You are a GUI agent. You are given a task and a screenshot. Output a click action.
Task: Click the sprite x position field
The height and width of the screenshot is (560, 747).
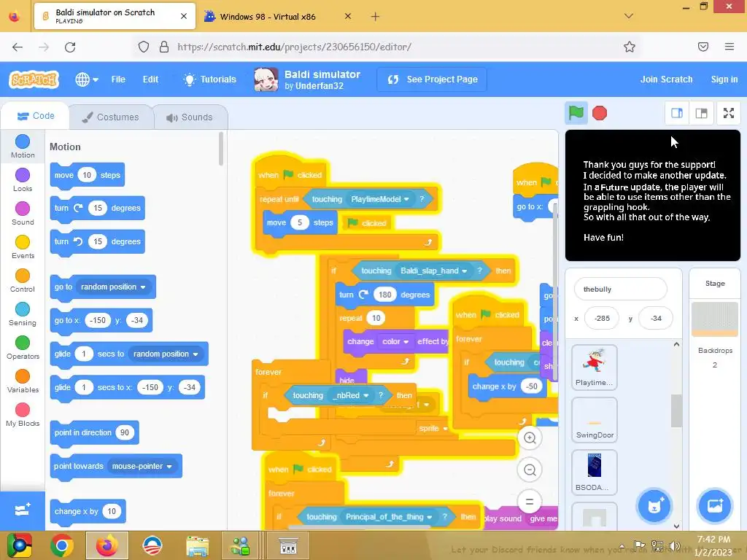[602, 318]
